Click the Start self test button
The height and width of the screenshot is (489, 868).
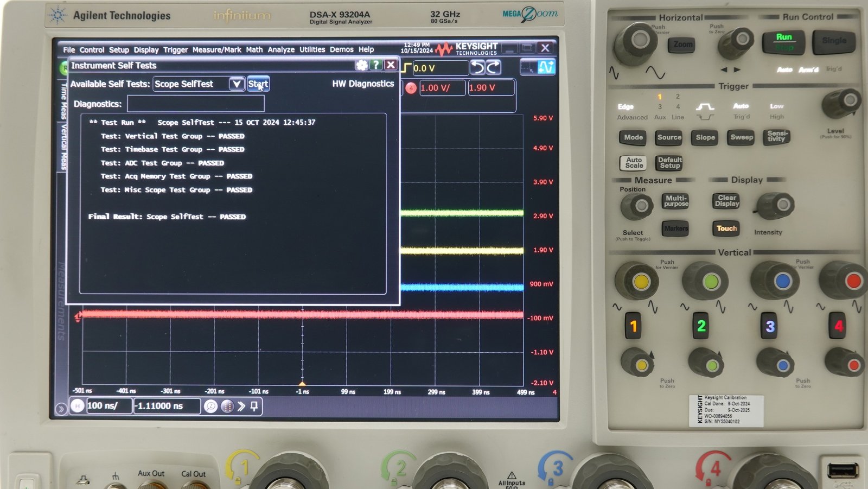pyautogui.click(x=258, y=84)
